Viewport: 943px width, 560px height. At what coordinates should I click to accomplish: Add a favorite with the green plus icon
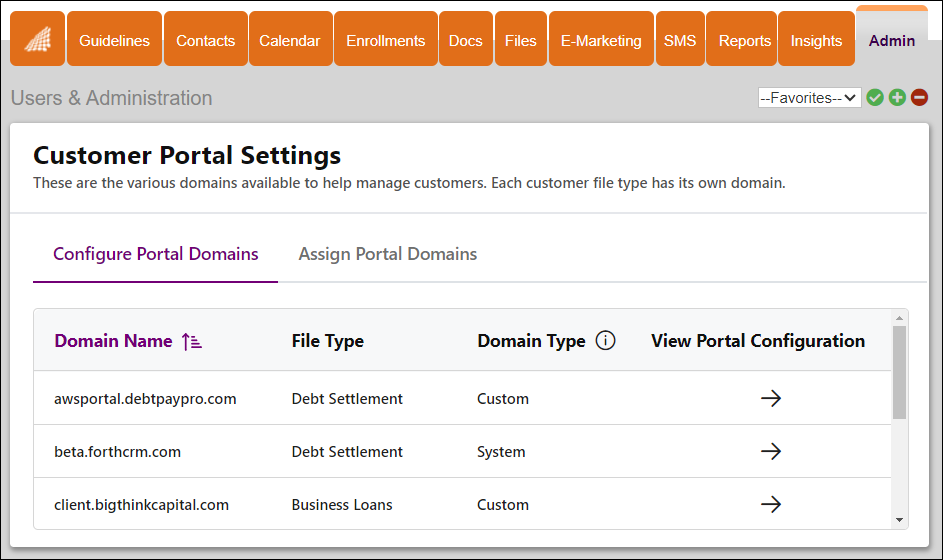(x=897, y=97)
